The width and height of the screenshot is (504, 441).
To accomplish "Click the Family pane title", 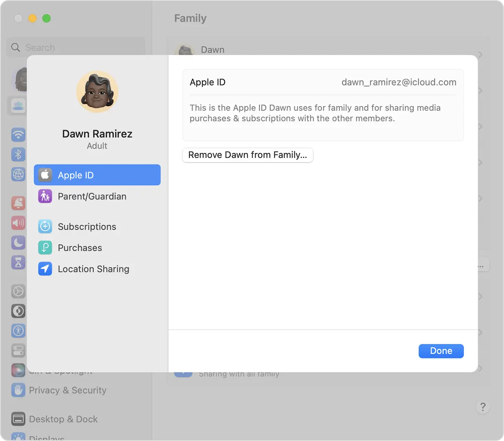I will point(190,18).
